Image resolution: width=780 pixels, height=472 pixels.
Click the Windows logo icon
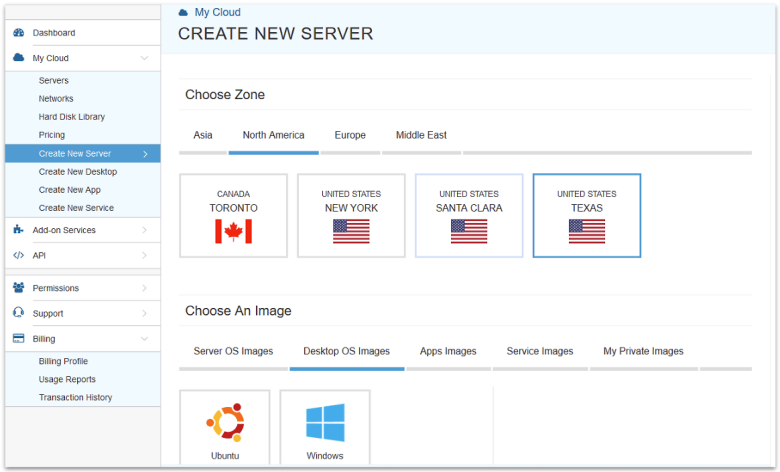(325, 423)
